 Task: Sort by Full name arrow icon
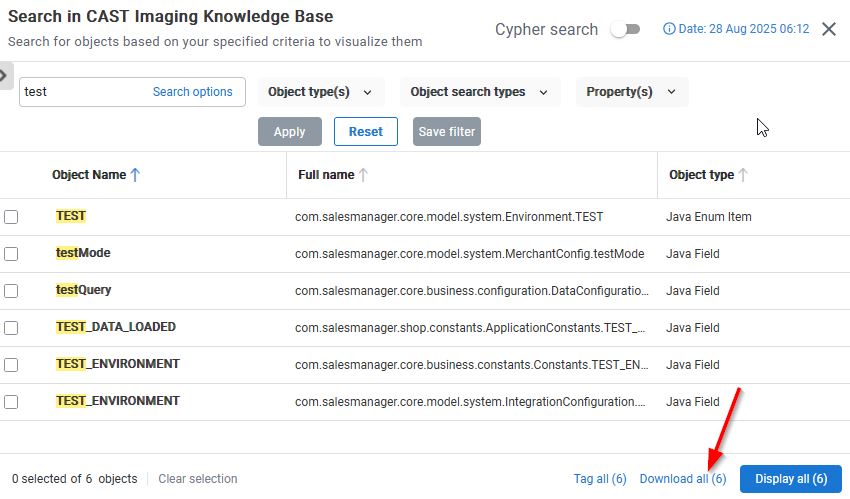click(363, 175)
